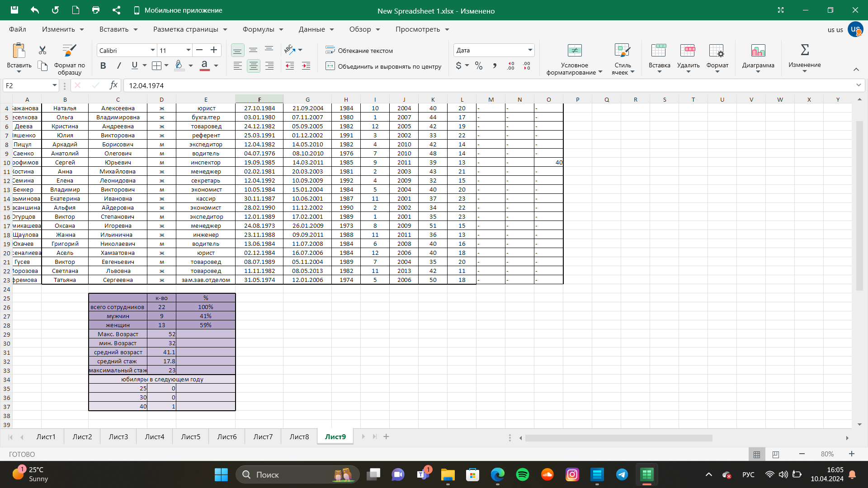The height and width of the screenshot is (488, 868).
Task: Increase decimal places
Action: [x=511, y=66]
